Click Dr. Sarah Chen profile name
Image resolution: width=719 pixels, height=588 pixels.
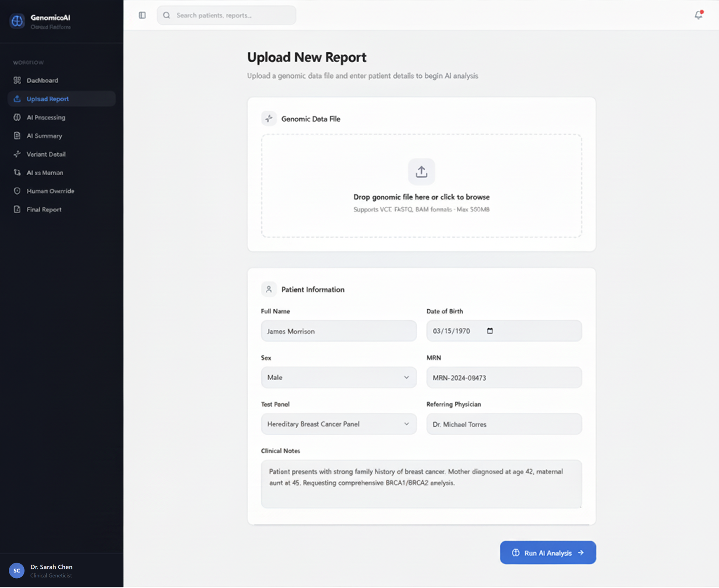51,567
